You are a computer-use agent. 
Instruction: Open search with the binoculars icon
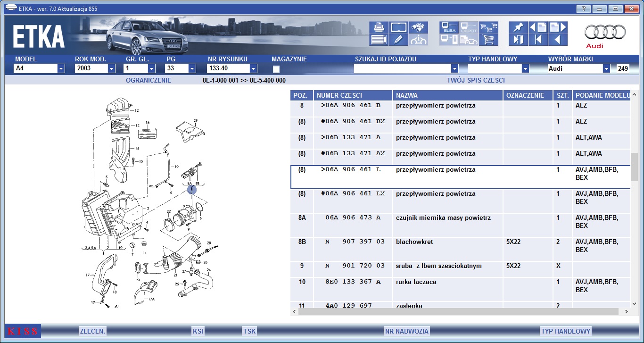[418, 27]
